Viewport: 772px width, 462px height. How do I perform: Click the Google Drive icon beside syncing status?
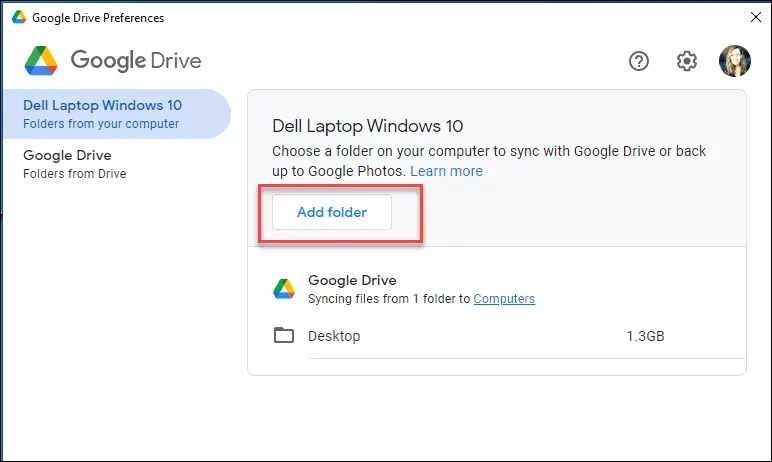coord(284,289)
